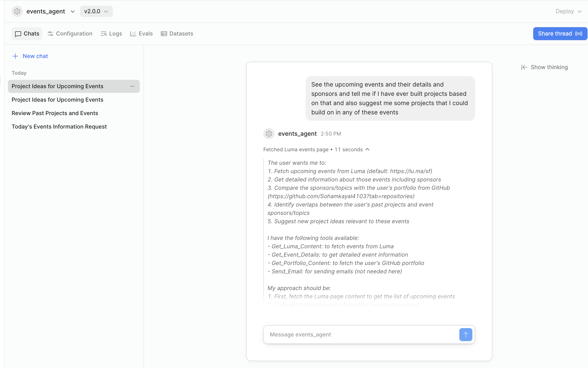Switch to the Configuration tab

70,34
